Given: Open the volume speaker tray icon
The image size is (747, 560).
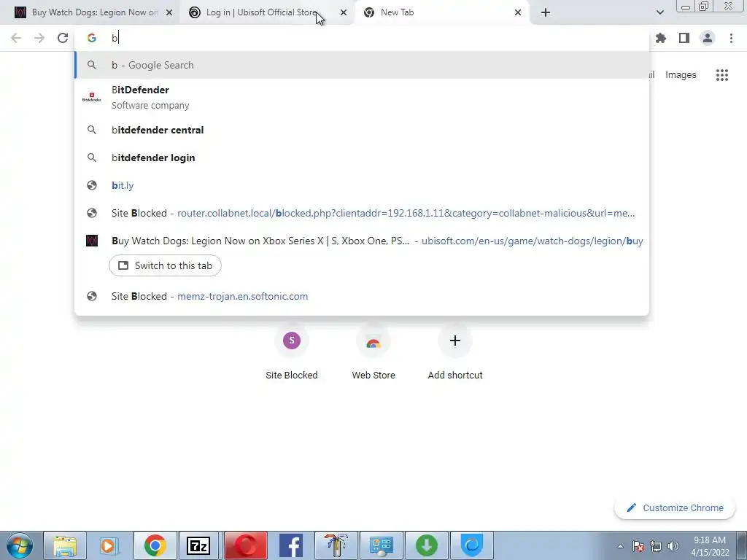Looking at the screenshot, I should click(x=673, y=546).
